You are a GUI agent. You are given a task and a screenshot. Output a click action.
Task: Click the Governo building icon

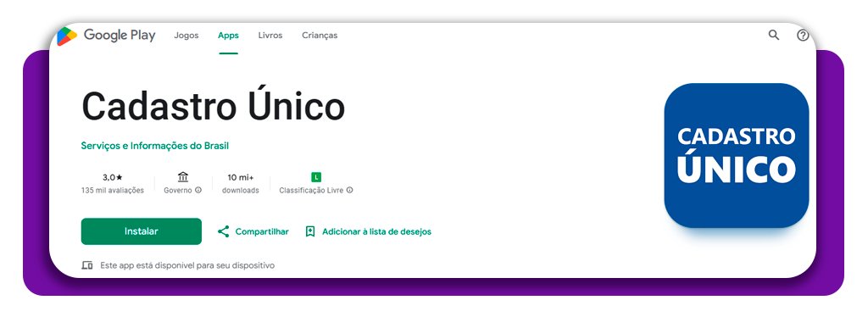(183, 177)
